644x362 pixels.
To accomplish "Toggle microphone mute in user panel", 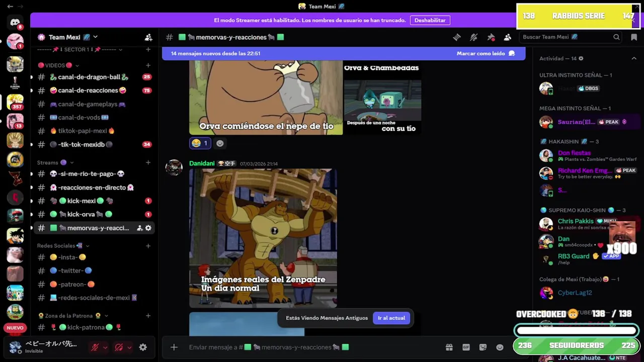I will pyautogui.click(x=95, y=347).
